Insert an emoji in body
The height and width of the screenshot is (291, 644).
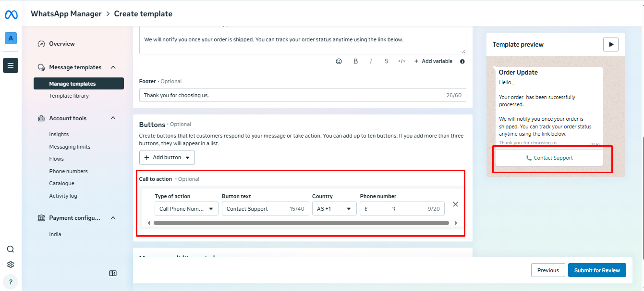pyautogui.click(x=339, y=61)
